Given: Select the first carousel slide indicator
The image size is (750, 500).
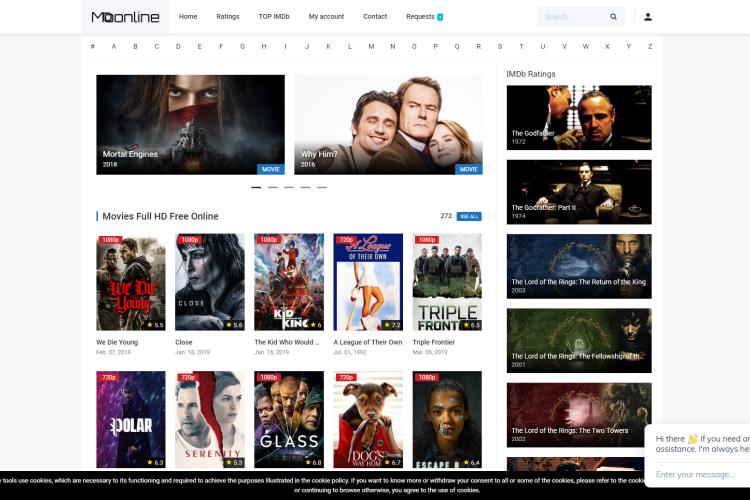Looking at the screenshot, I should pos(256,188).
